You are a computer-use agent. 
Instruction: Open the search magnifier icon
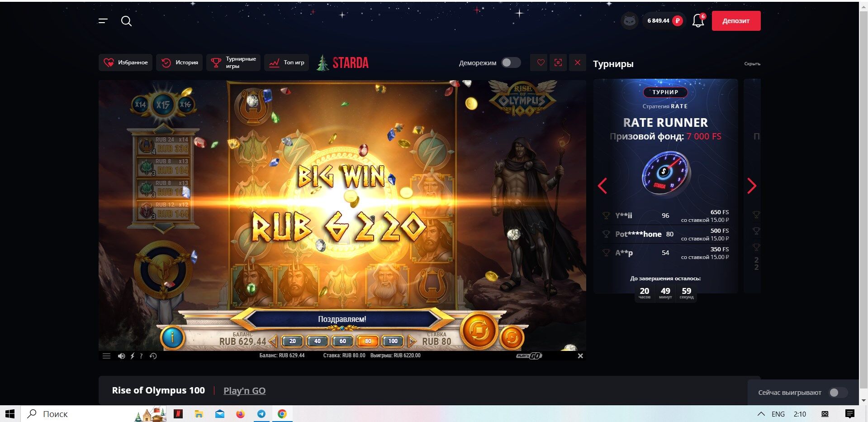(x=126, y=21)
